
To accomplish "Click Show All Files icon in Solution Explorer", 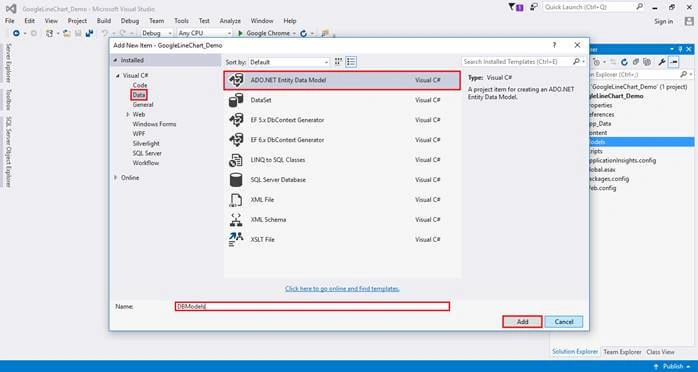I will [x=648, y=62].
